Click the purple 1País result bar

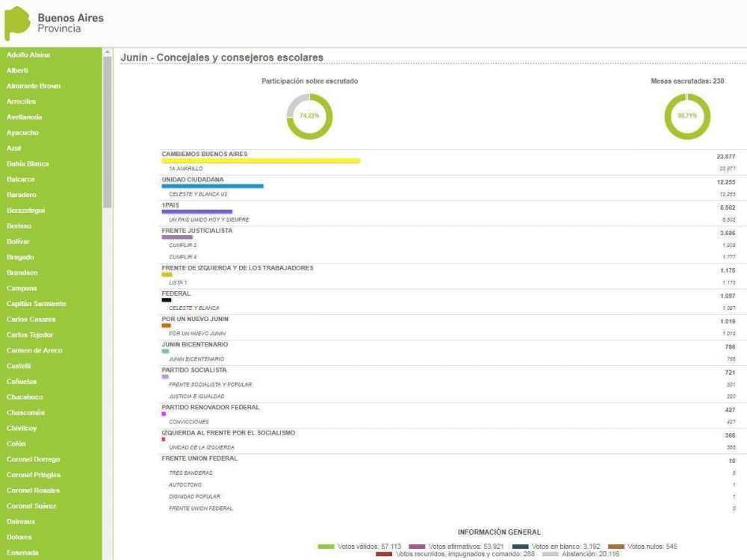click(x=196, y=212)
